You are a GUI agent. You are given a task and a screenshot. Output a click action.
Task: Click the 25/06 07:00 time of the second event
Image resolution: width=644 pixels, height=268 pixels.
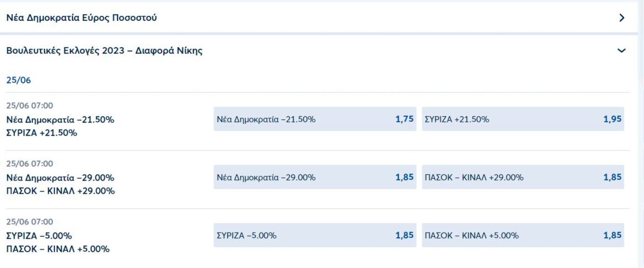tap(29, 164)
